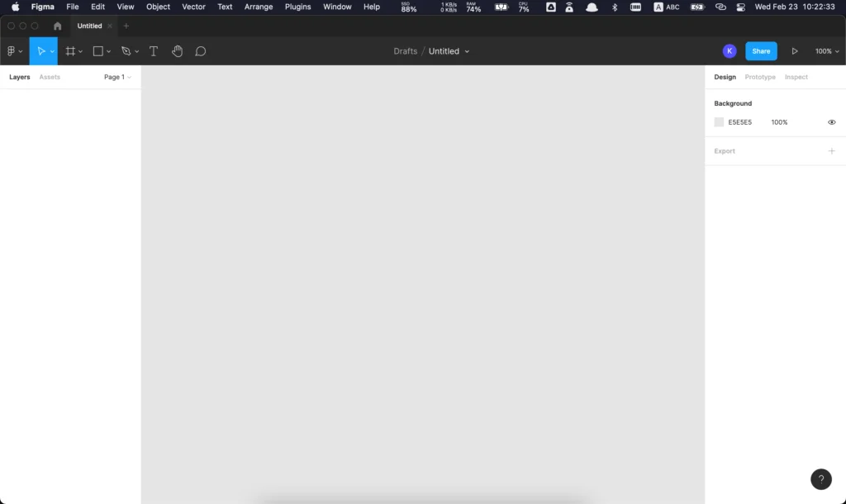Viewport: 846px width, 504px height.
Task: Open the Plugins menu
Action: pos(297,7)
